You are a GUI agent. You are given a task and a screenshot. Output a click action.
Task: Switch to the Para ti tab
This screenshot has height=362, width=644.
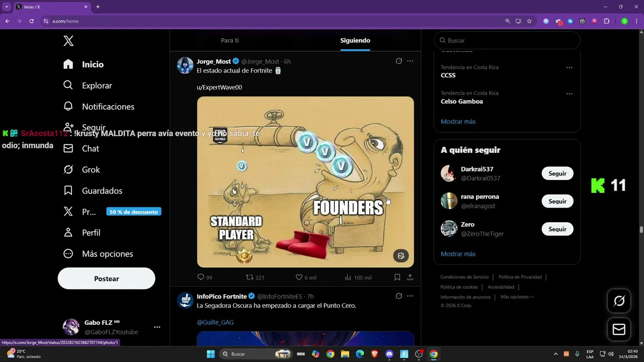tap(230, 40)
